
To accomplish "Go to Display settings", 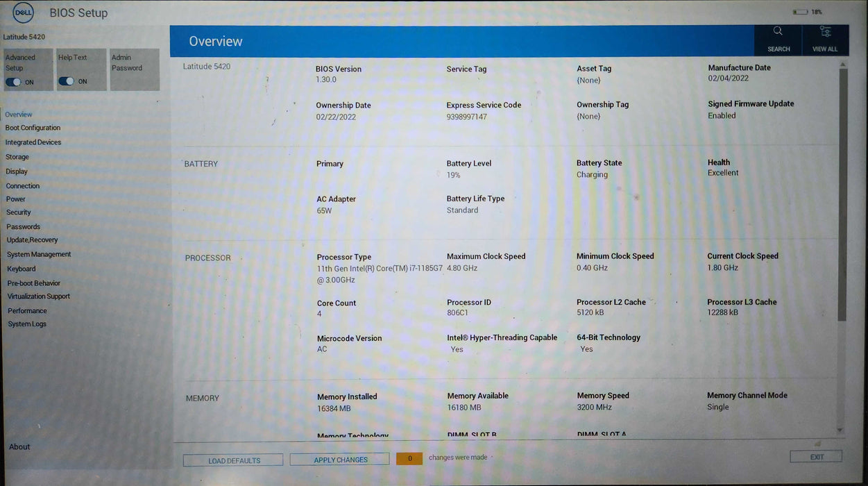I will 17,171.
